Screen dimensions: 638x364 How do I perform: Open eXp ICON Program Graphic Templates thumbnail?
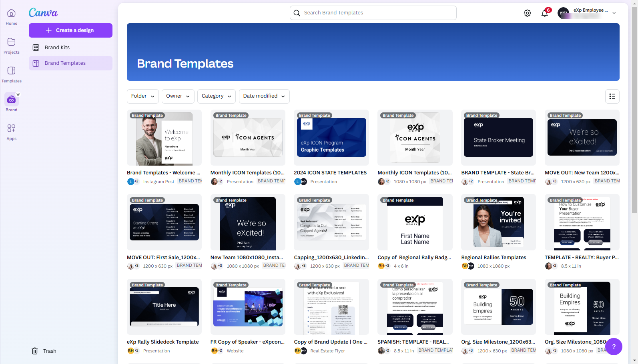[x=331, y=138]
